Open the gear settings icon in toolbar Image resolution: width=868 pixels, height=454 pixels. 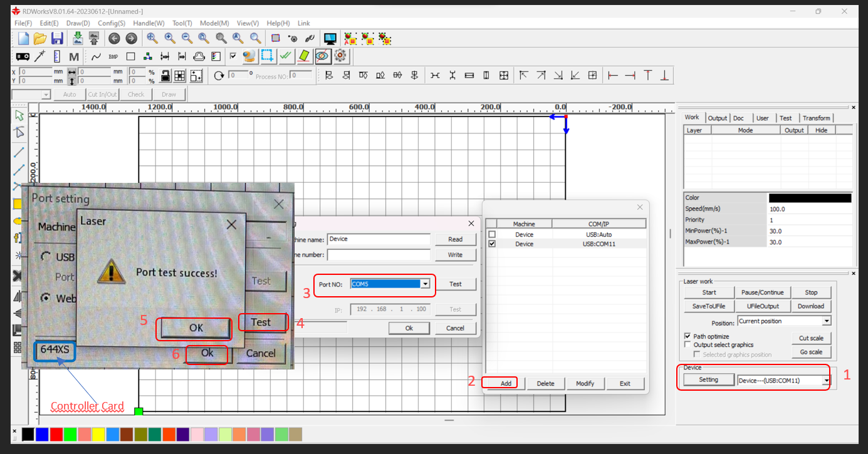tap(340, 56)
